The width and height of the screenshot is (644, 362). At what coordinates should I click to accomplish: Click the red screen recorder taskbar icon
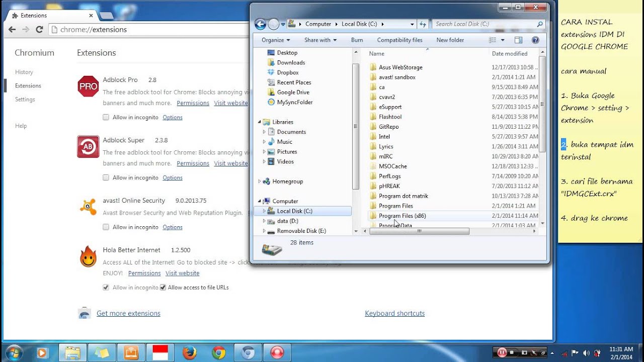[x=277, y=353]
